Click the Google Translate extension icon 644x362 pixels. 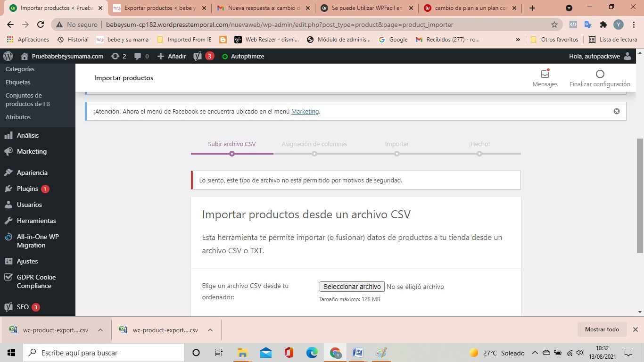(x=588, y=25)
